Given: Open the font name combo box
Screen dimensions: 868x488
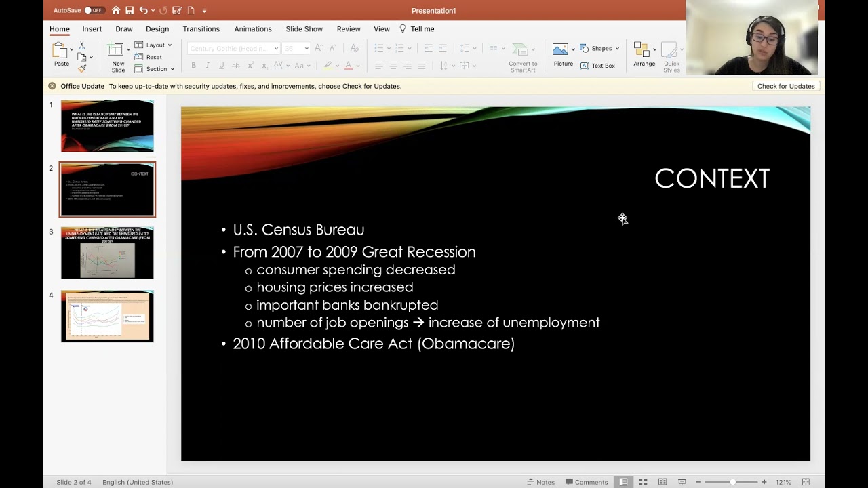Looking at the screenshot, I should pos(233,48).
